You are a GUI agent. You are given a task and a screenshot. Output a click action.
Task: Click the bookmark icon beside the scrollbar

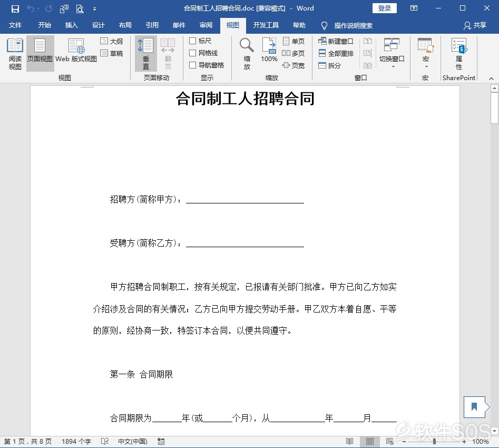474,406
